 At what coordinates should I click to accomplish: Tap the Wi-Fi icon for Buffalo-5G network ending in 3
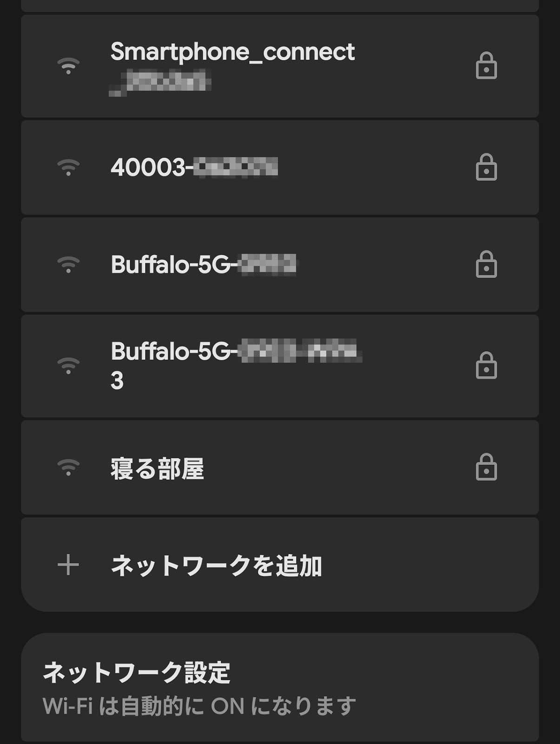point(68,365)
